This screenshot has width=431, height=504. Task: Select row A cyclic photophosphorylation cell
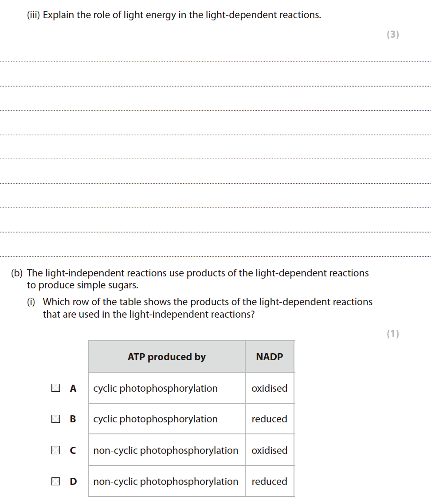pos(155,388)
